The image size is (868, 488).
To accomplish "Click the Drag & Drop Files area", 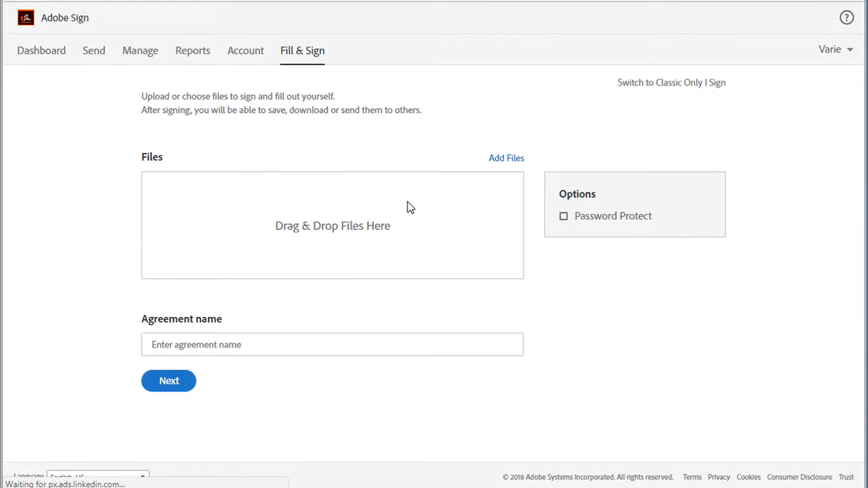I will [332, 225].
